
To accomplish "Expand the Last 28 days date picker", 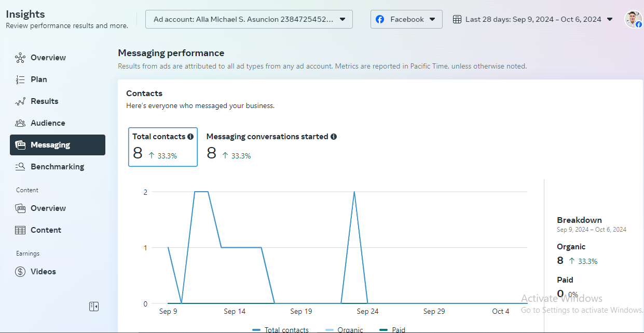I will coord(533,19).
